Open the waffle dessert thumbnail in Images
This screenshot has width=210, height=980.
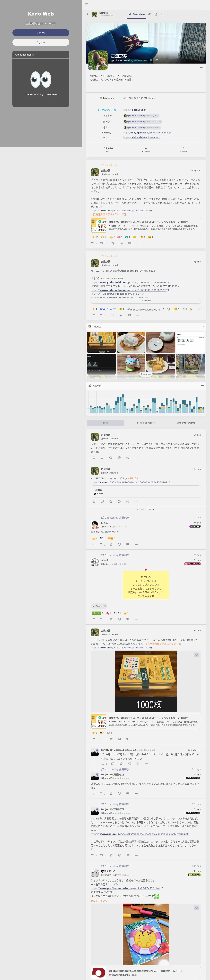[131, 342]
